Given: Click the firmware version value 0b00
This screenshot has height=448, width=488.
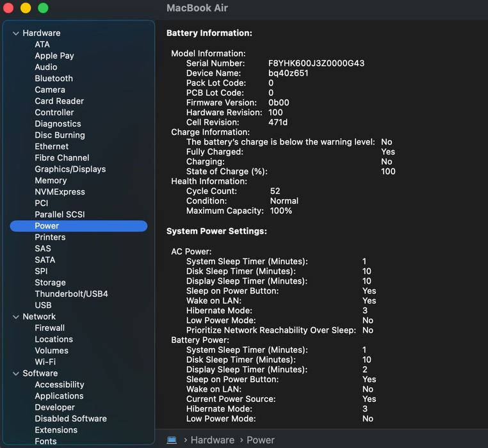Looking at the screenshot, I should coord(279,102).
